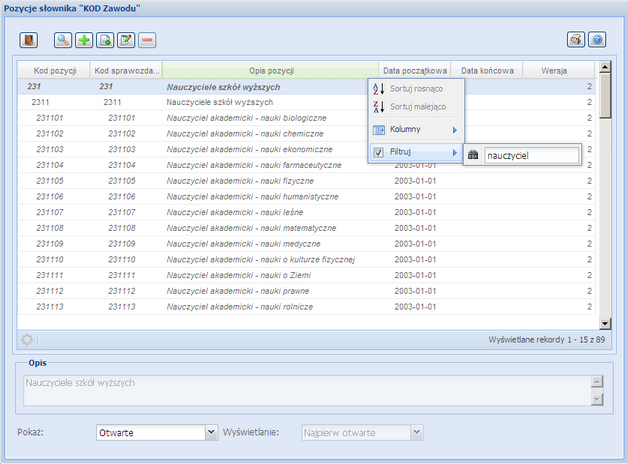Open help with the question mark icon

597,40
